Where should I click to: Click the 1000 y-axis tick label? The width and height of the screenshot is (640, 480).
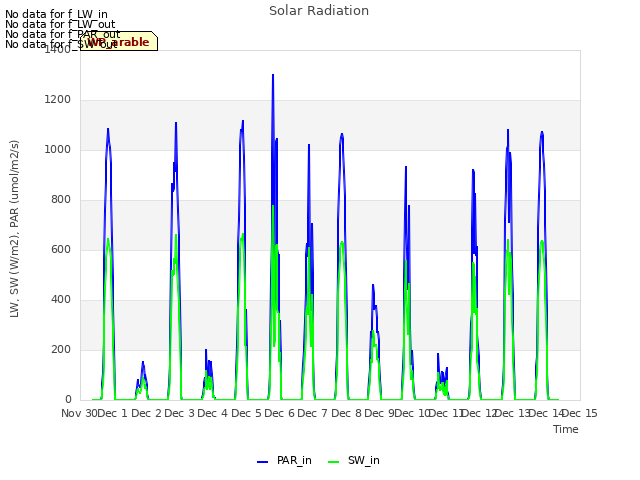click(x=58, y=149)
